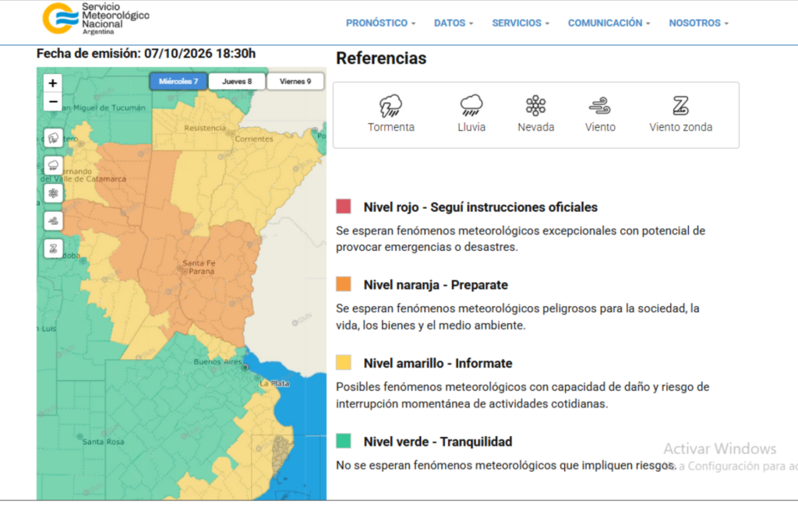The width and height of the screenshot is (798, 532).
Task: Click the Buenos Aires label on map
Action: point(218,361)
